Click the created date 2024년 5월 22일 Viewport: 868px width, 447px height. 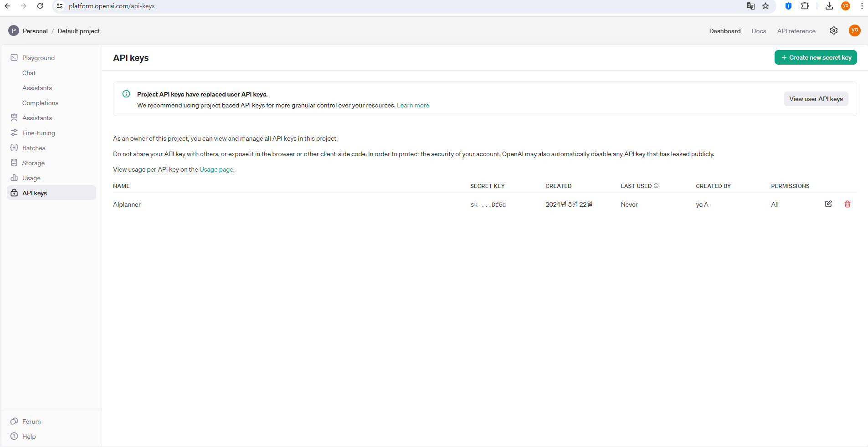click(x=569, y=204)
